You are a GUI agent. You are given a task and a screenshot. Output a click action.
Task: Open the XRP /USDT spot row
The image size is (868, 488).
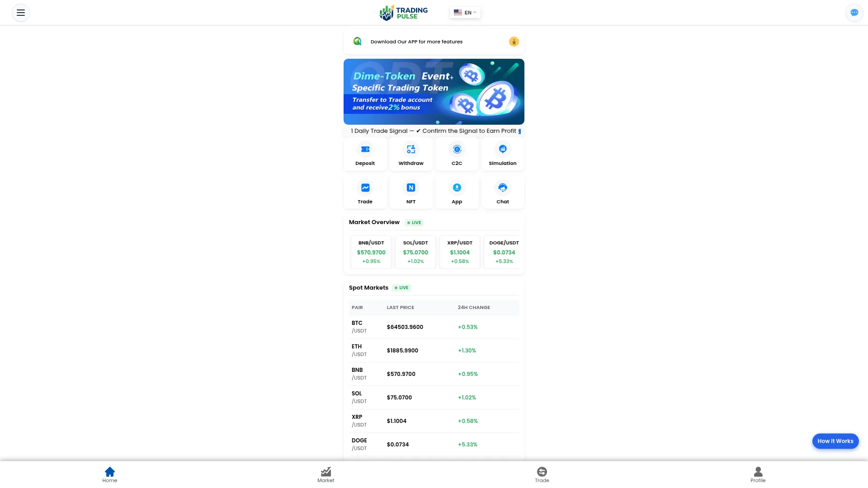(x=434, y=421)
